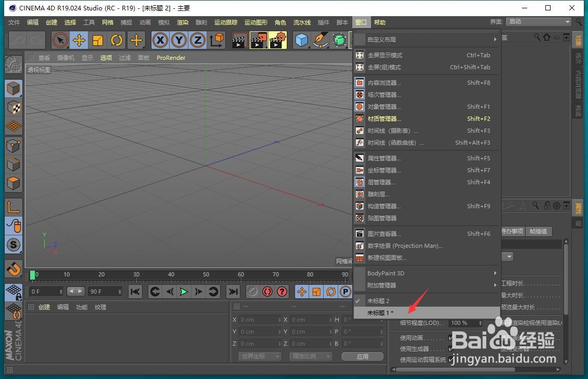Expand 自定义布局 submenu
Image resolution: width=588 pixels, height=379 pixels.
point(427,40)
